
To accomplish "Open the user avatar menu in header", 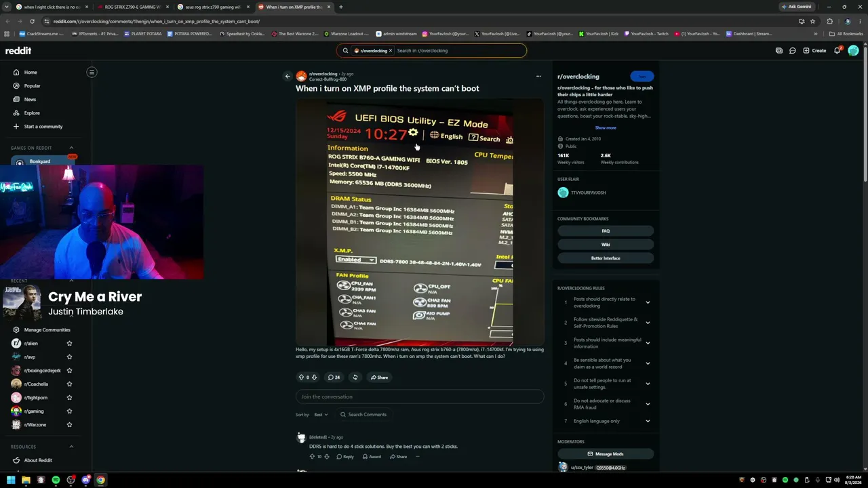I will tap(853, 51).
